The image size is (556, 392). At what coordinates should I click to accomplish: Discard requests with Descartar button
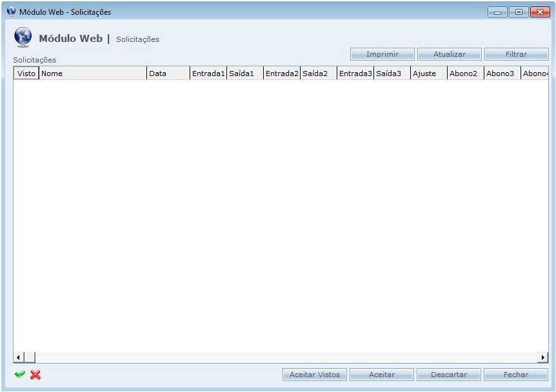[x=449, y=375]
